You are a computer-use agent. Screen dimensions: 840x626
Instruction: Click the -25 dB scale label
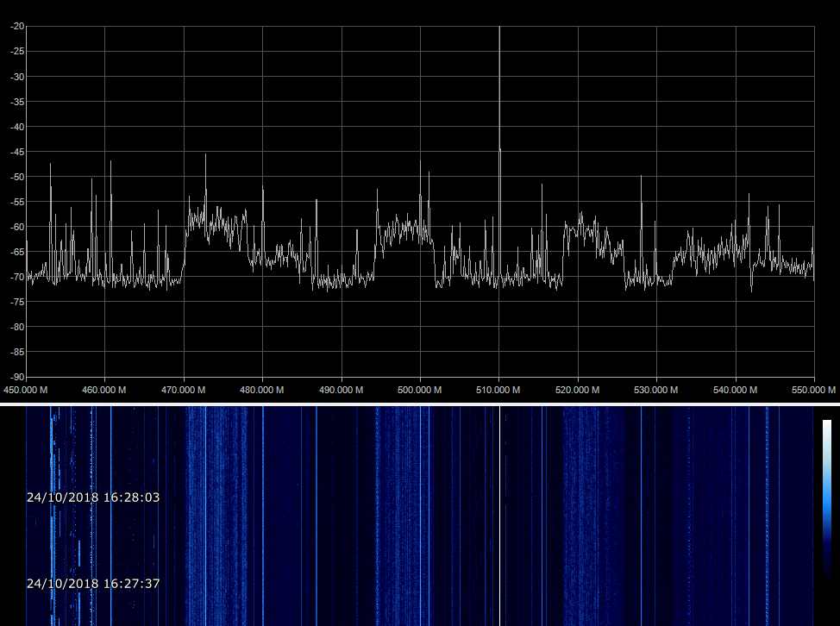click(17, 52)
